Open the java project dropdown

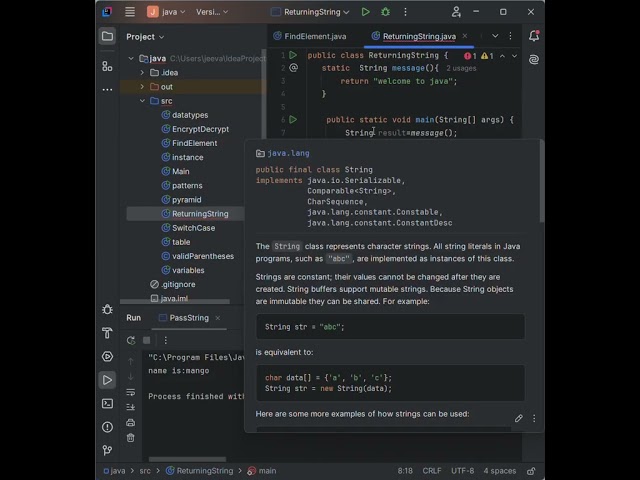(x=166, y=12)
